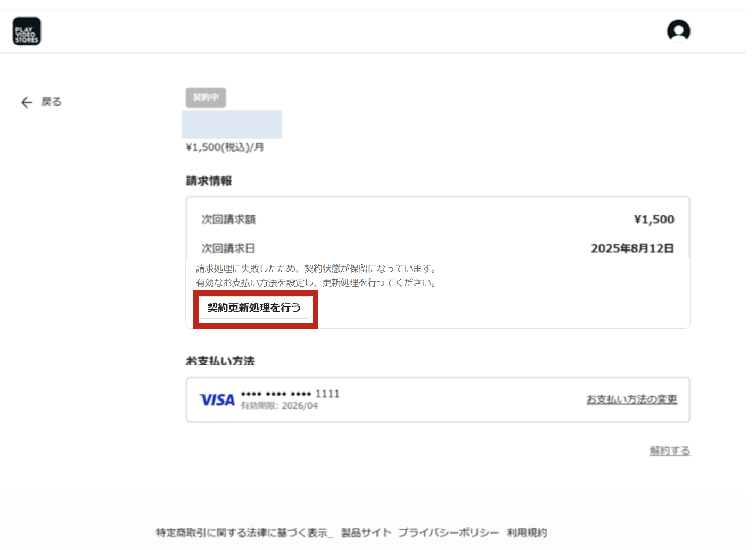Image resolution: width=756 pixels, height=550 pixels.
Task: Open the Play Video Stores logo
Action: pyautogui.click(x=27, y=31)
